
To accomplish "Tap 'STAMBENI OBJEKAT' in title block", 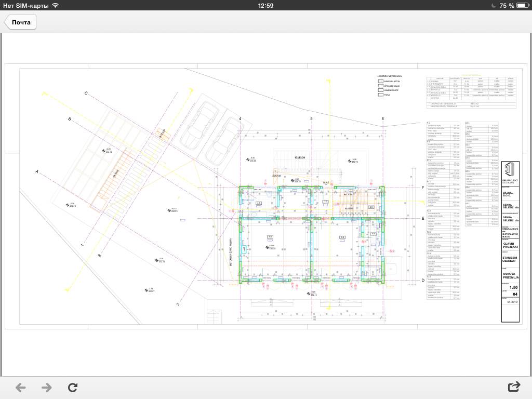I will [x=510, y=259].
